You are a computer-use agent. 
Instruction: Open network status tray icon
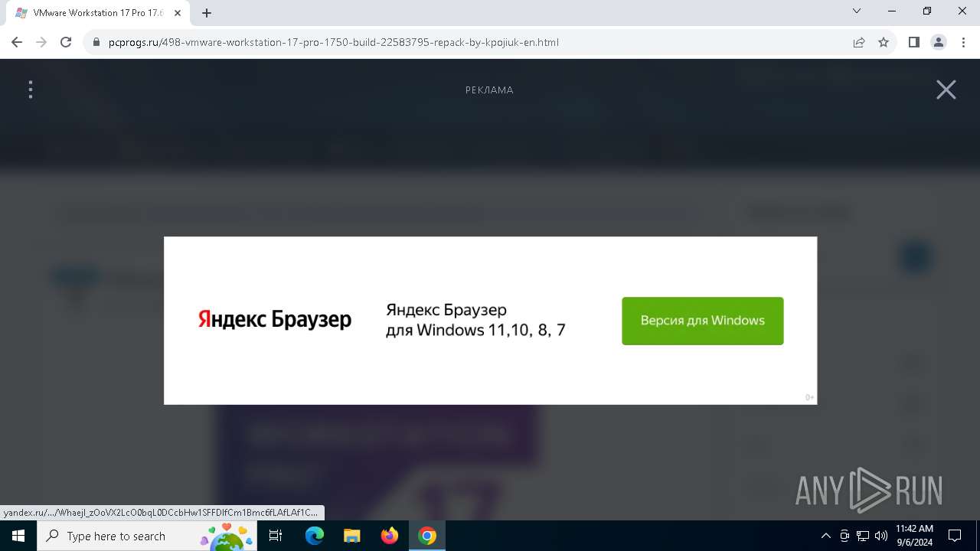(863, 536)
